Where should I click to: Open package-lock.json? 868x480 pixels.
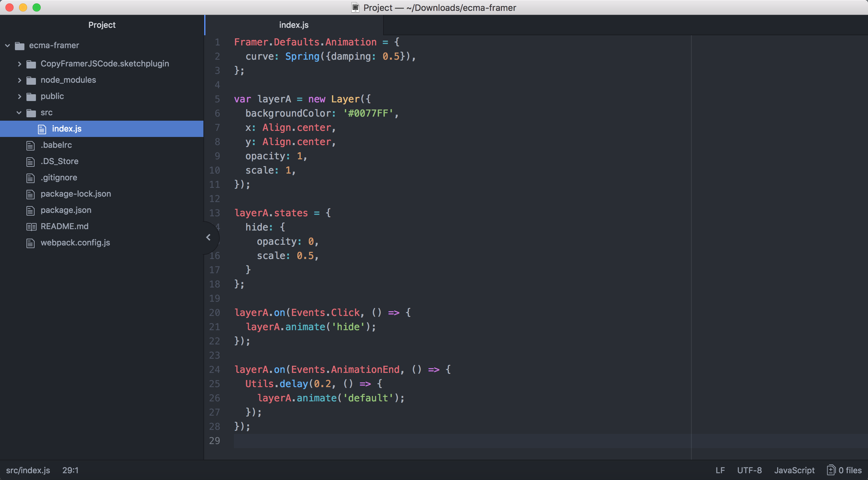(76, 194)
